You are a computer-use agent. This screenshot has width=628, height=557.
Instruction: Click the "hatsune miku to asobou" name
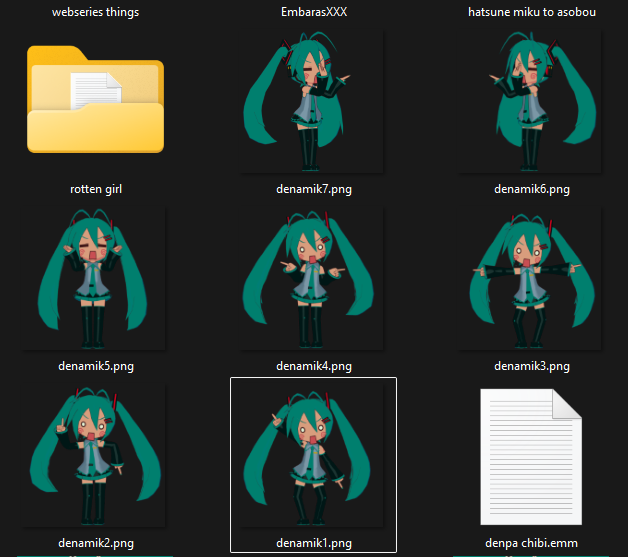(532, 12)
